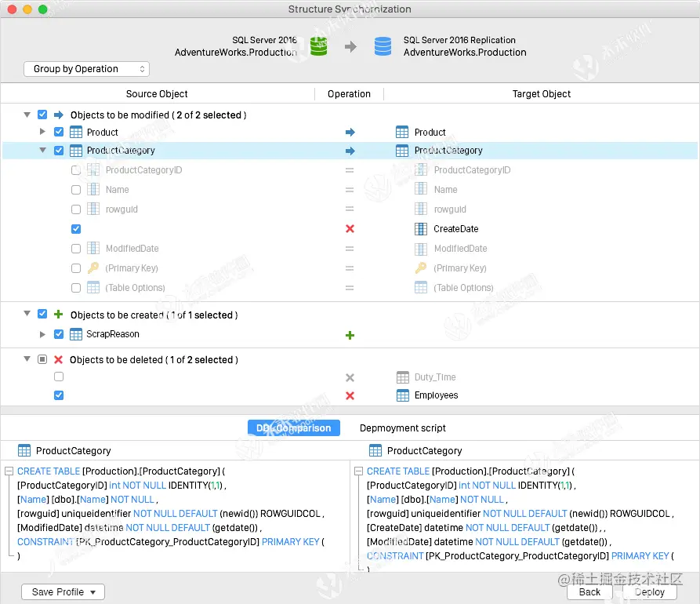Click the blue arrow icon of modified group
Image resolution: width=700 pixels, height=604 pixels.
[x=59, y=115]
